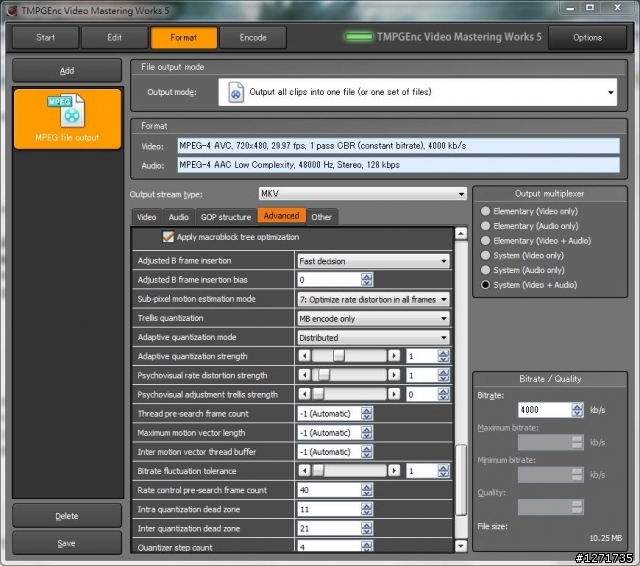This screenshot has width=640, height=566.
Task: Open the Video settings tab
Action: coord(147,217)
